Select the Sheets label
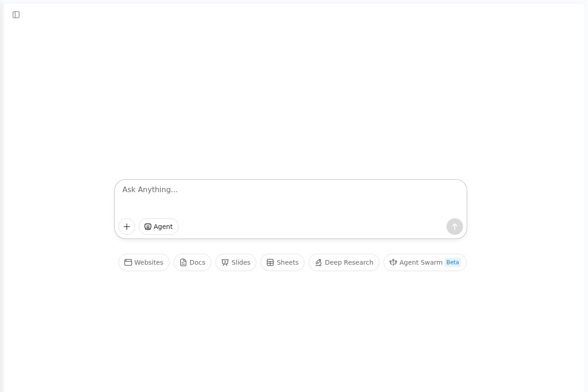The height and width of the screenshot is (392, 588). (x=288, y=262)
